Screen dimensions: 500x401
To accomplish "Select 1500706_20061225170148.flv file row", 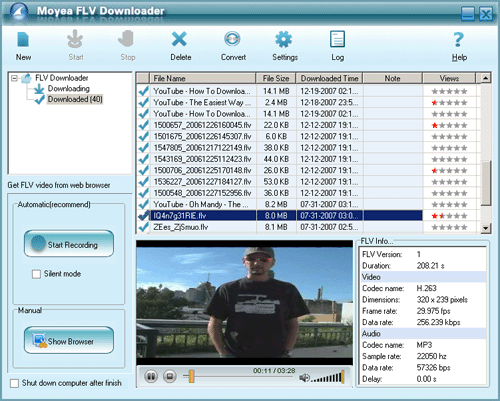I will [306, 171].
